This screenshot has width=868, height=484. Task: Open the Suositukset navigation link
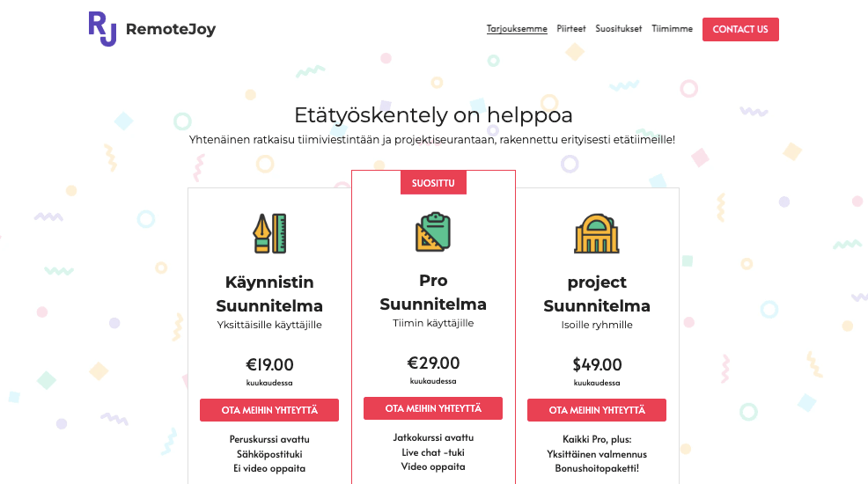619,29
